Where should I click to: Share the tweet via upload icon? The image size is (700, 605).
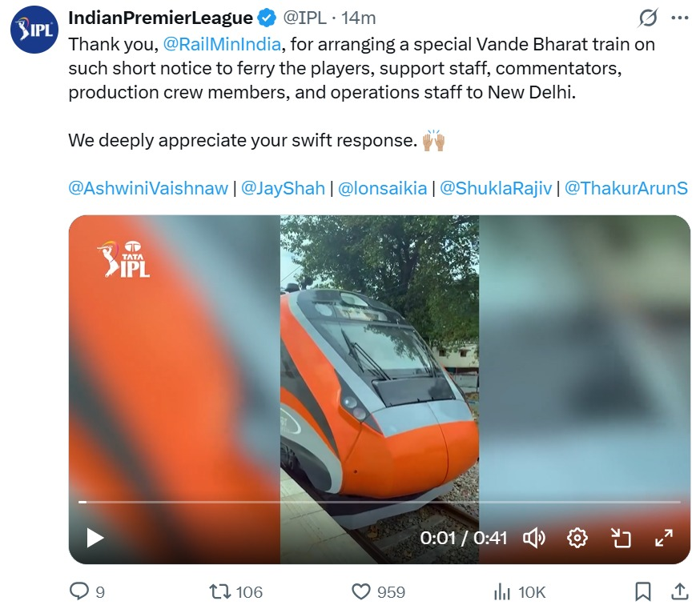pyautogui.click(x=679, y=591)
